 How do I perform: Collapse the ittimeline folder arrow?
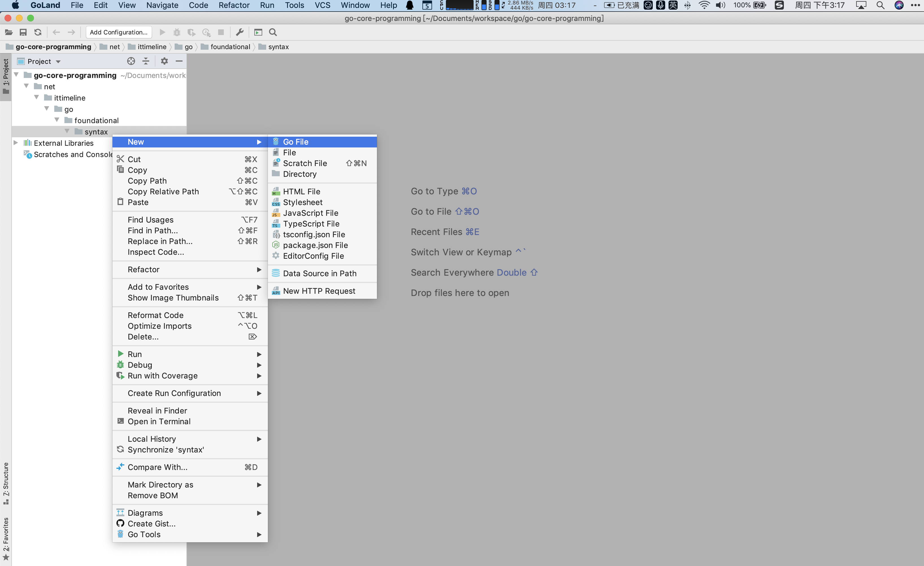tap(37, 98)
